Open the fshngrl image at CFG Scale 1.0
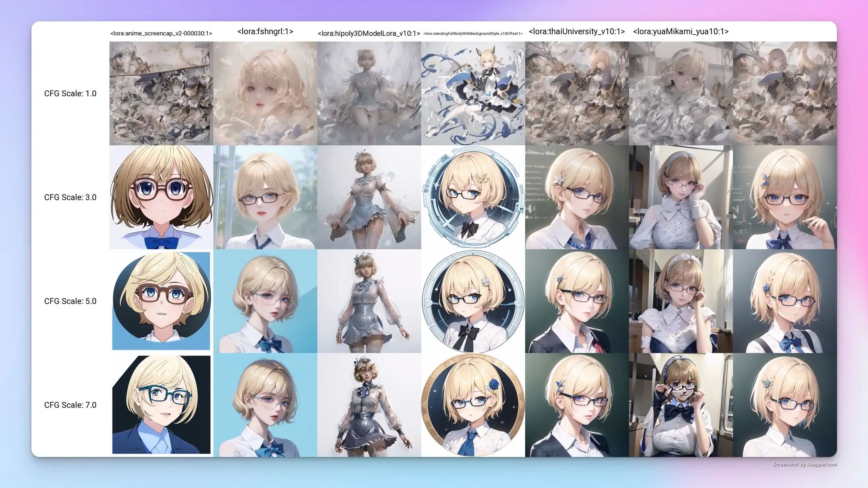Viewport: 868px width, 488px height. click(265, 93)
